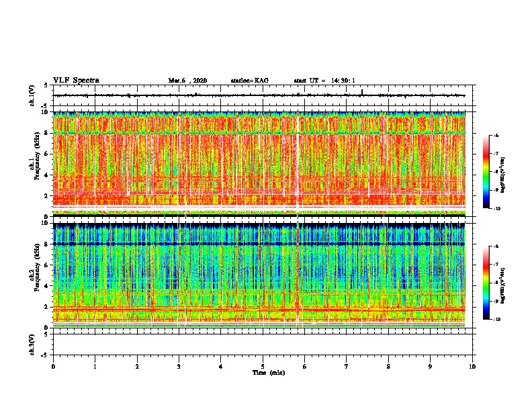The width and height of the screenshot is (532, 411).
Task: Click the "-6" label on ch.1 color bar
Action: pyautogui.click(x=496, y=135)
